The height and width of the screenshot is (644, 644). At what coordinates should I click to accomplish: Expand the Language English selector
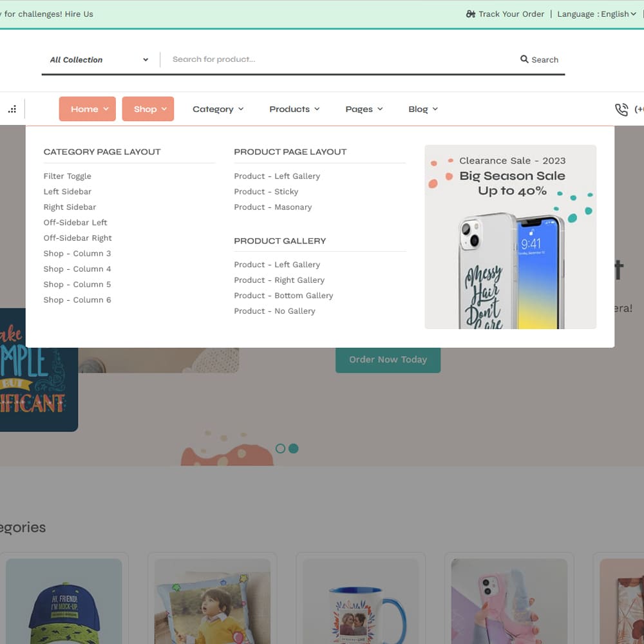pos(596,14)
